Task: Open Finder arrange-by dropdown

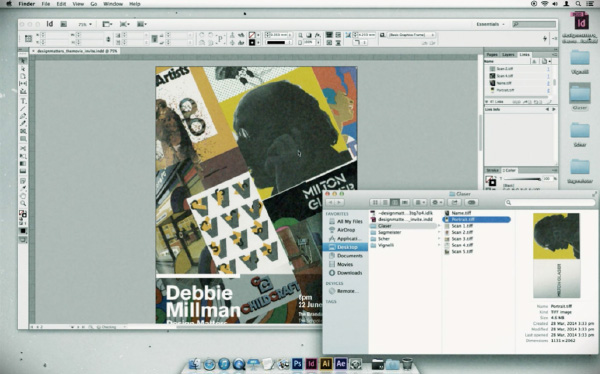Action: click(x=420, y=203)
